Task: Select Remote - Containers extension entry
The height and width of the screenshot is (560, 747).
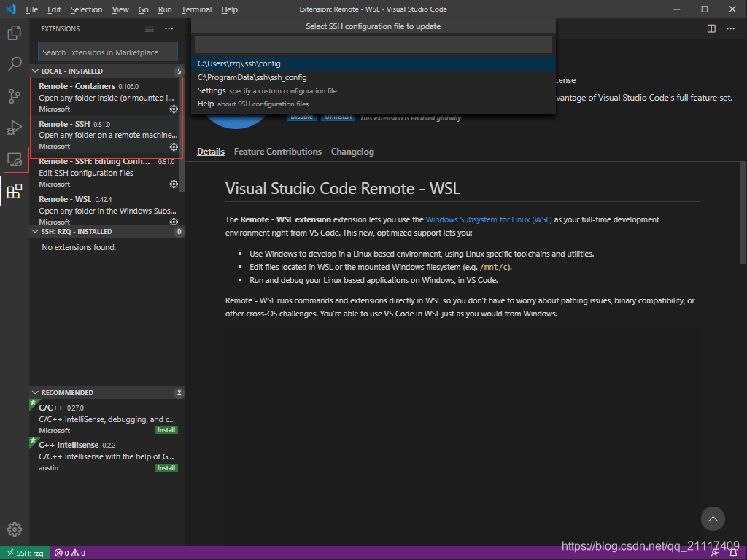Action: [x=105, y=97]
